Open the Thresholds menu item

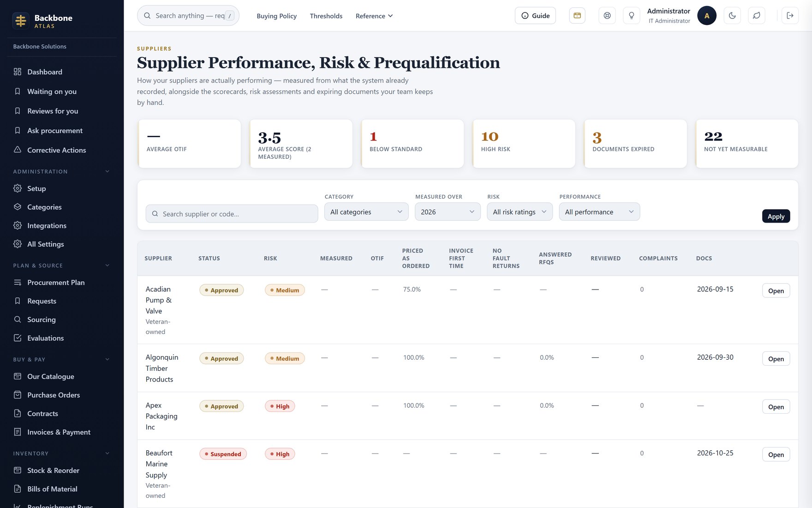(x=326, y=16)
